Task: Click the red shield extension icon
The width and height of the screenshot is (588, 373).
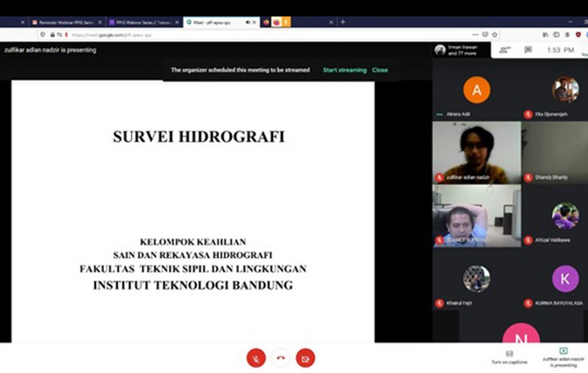Action: coord(578,35)
